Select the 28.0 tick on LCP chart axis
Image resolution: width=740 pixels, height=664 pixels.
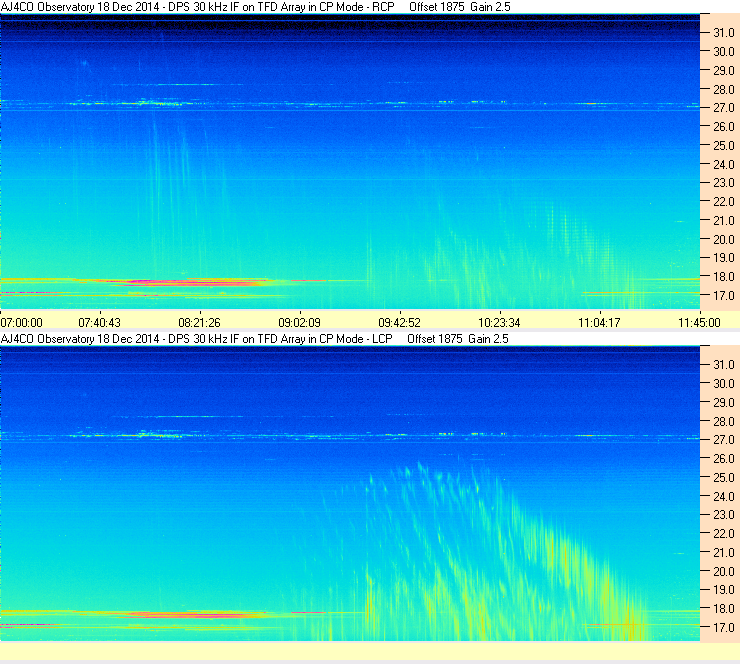coord(724,421)
